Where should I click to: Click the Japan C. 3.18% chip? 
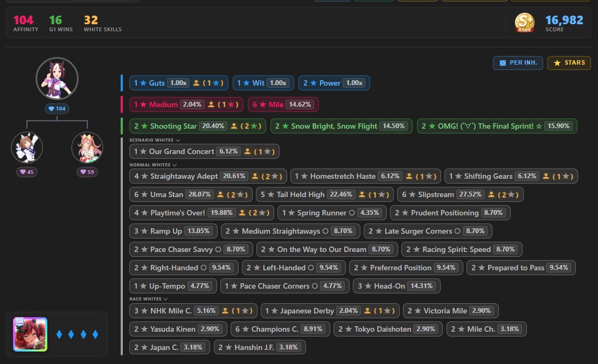pyautogui.click(x=170, y=347)
